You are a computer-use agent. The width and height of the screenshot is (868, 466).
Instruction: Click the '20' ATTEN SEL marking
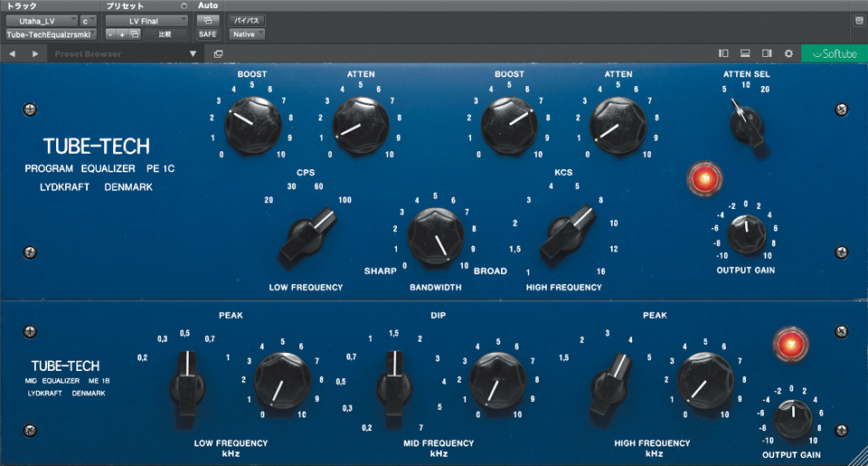[765, 90]
